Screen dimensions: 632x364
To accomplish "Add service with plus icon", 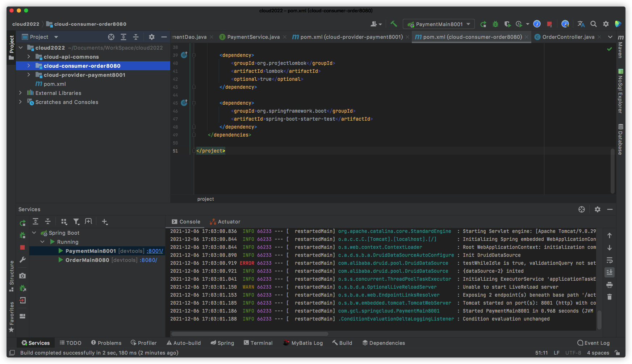I will (x=105, y=222).
